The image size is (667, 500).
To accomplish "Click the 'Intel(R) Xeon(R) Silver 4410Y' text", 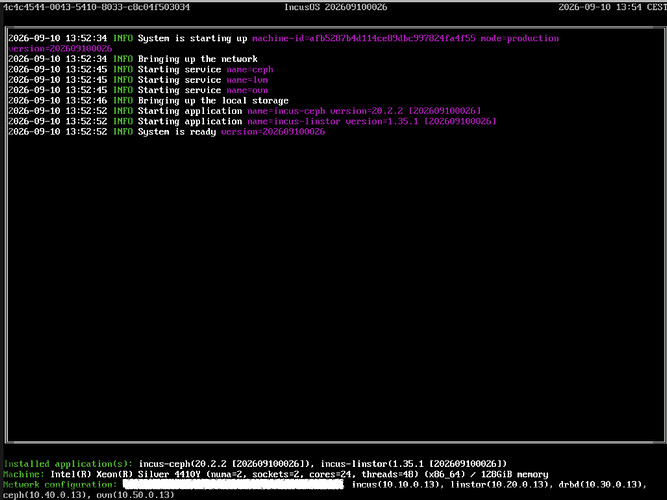I will pyautogui.click(x=125, y=474).
